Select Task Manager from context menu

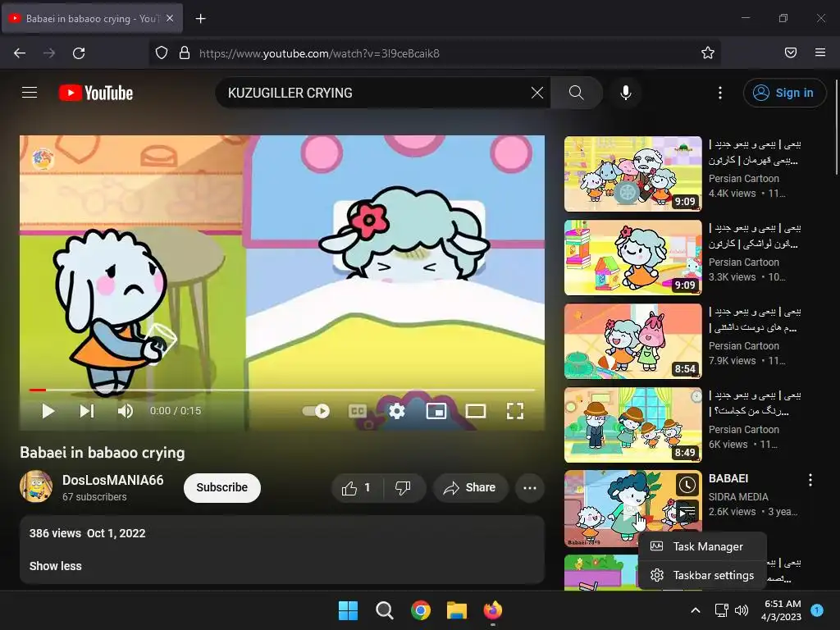click(702, 546)
